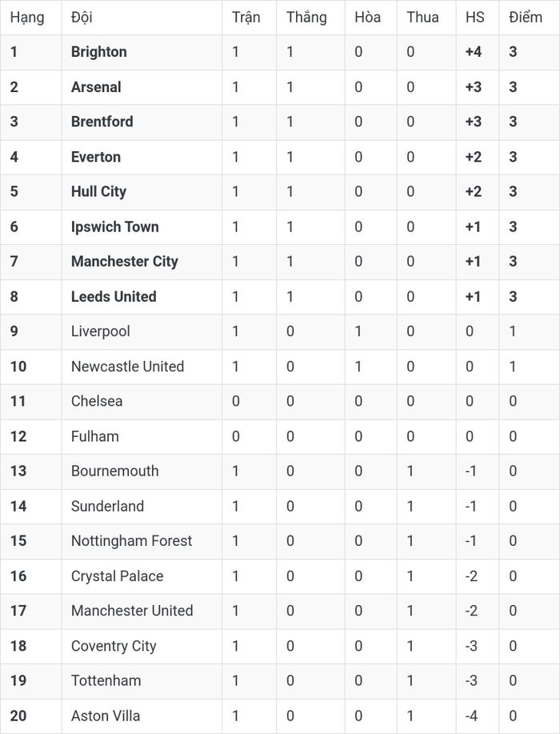The image size is (560, 734).
Task: Select the Arsenal team row
Action: point(280,87)
